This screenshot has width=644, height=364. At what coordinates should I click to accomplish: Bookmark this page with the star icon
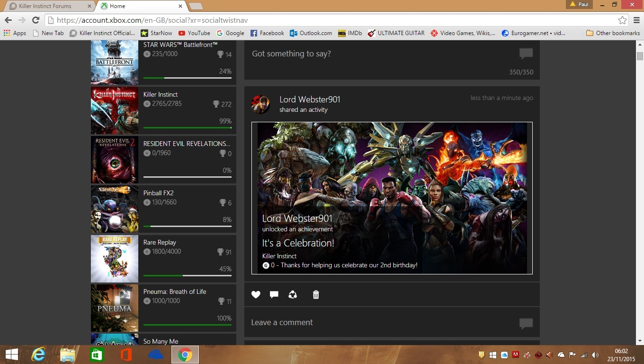click(622, 20)
